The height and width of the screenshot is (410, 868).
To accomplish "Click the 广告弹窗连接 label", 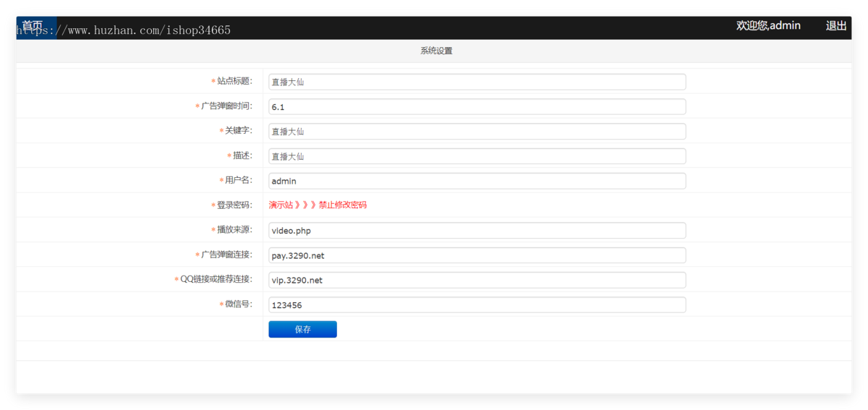I will pyautogui.click(x=224, y=255).
